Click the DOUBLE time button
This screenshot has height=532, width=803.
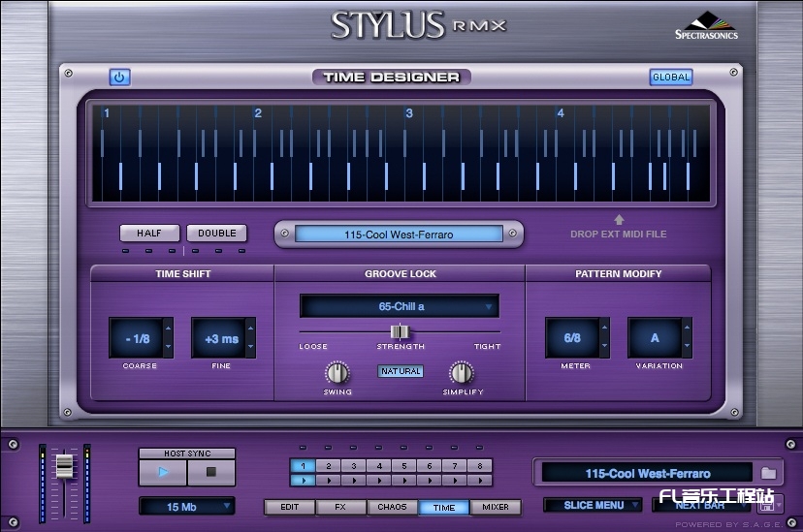pyautogui.click(x=216, y=234)
